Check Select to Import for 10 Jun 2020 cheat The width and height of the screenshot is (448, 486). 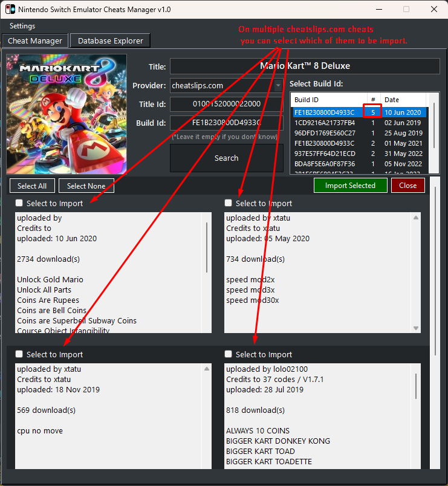click(19, 203)
